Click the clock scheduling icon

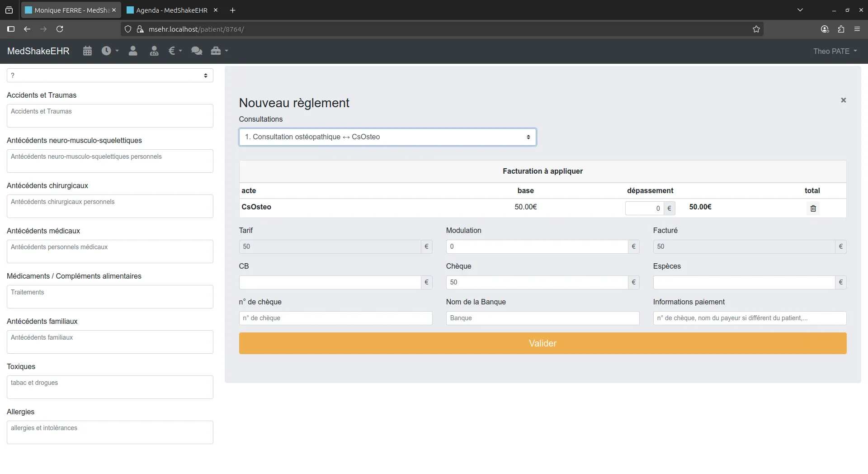pos(107,51)
